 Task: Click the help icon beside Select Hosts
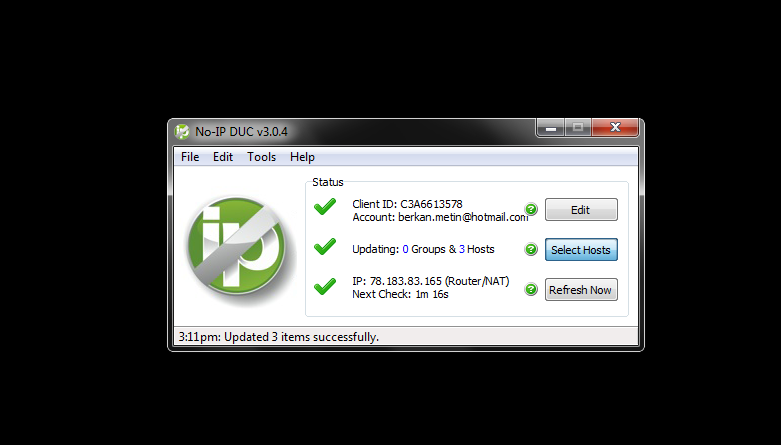(531, 249)
